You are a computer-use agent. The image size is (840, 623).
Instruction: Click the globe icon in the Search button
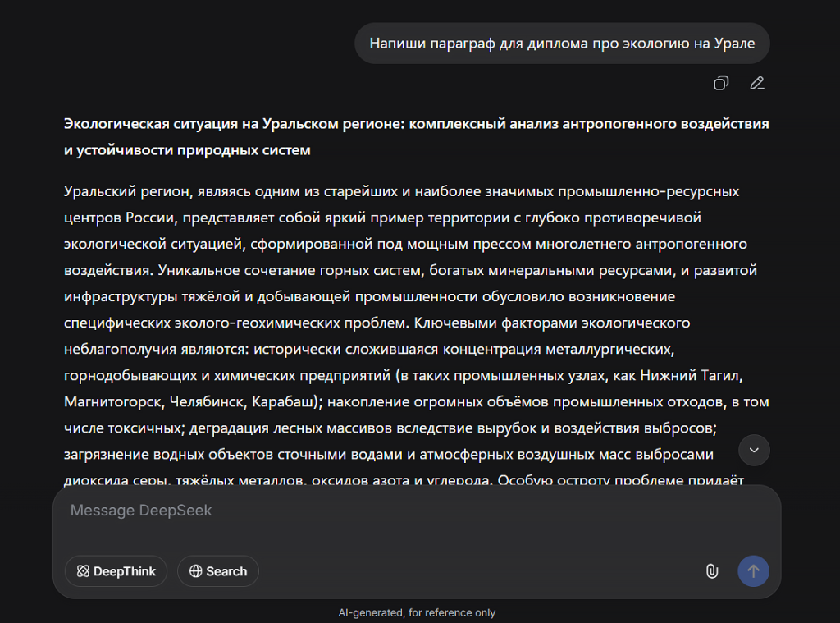pyautogui.click(x=194, y=571)
